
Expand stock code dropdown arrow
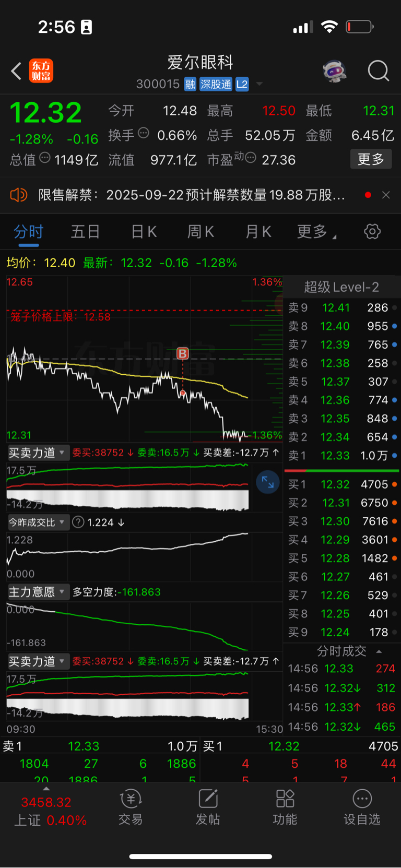(x=260, y=84)
